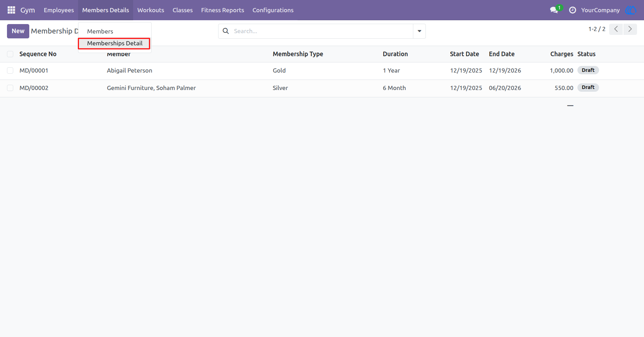644x337 pixels.
Task: Check the MD/00001 row checkbox
Action: pos(10,70)
